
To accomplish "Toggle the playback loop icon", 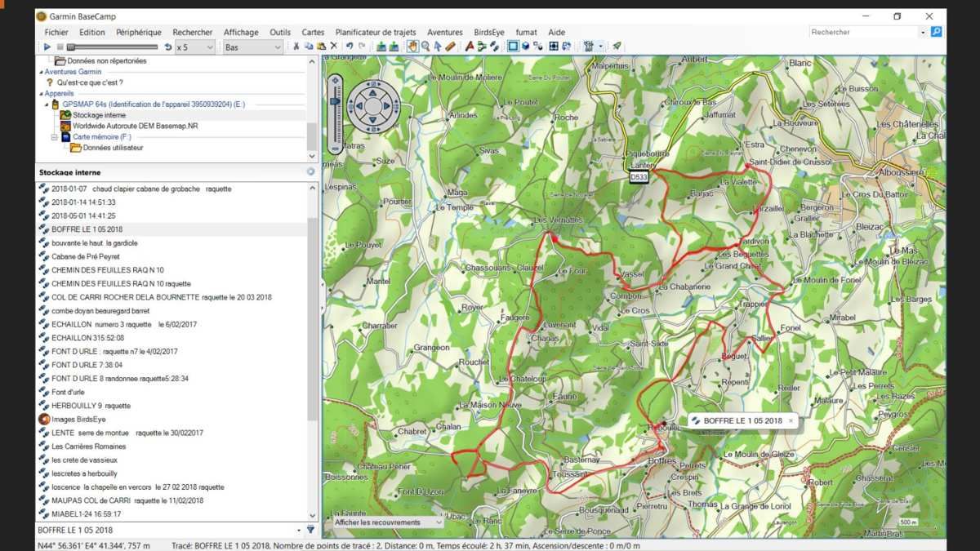I will (x=168, y=47).
